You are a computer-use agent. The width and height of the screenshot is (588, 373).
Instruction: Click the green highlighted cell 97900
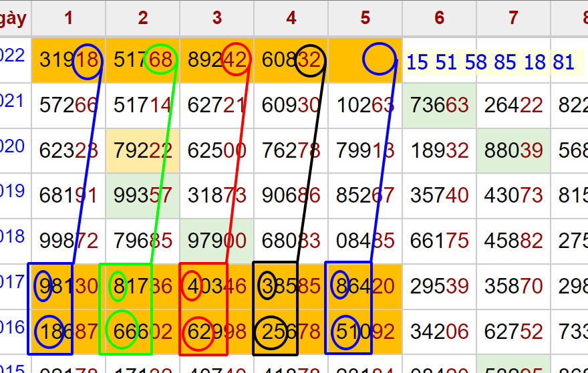pyautogui.click(x=217, y=239)
